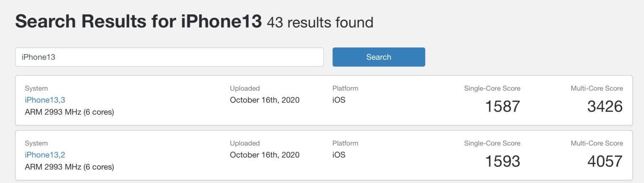Click the Multi-Core Score label in second result
This screenshot has width=644, height=183.
point(597,143)
